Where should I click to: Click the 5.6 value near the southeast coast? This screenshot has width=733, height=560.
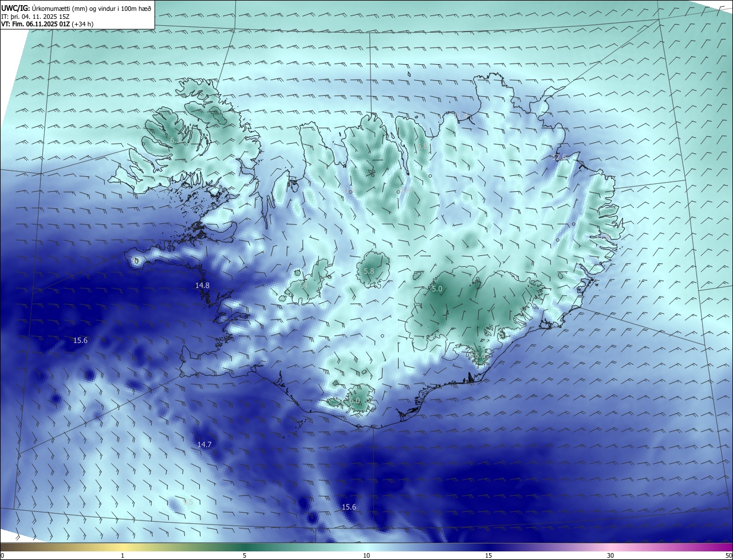point(480,356)
